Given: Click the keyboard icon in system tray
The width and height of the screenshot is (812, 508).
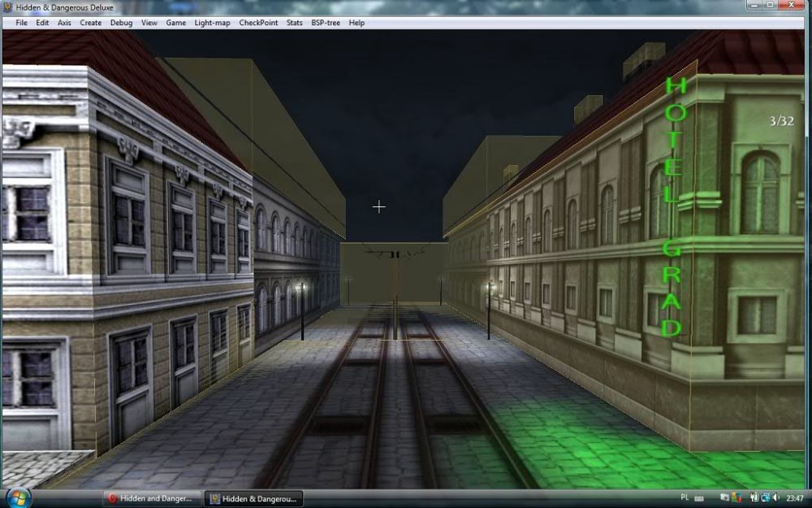Looking at the screenshot, I should click(x=699, y=498).
